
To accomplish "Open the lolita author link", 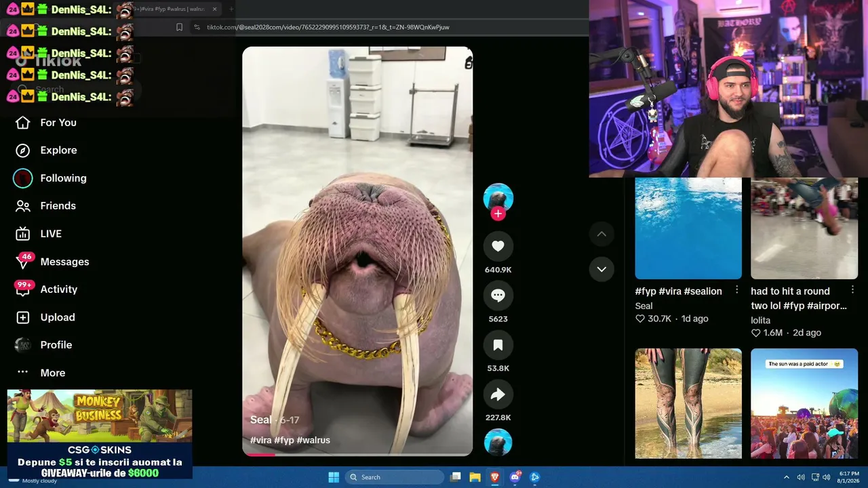I will (x=760, y=320).
